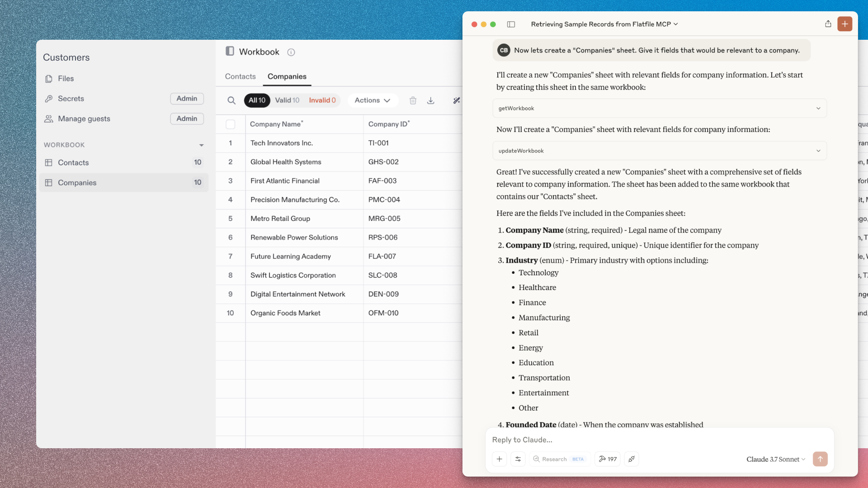868x488 pixels.
Task: Check the select-all rows checkbox
Action: pos(231,124)
